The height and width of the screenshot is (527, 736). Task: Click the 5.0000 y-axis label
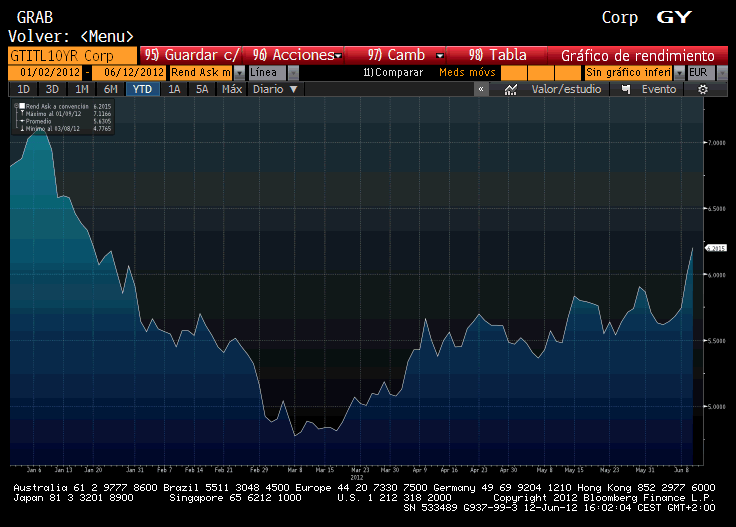point(716,406)
